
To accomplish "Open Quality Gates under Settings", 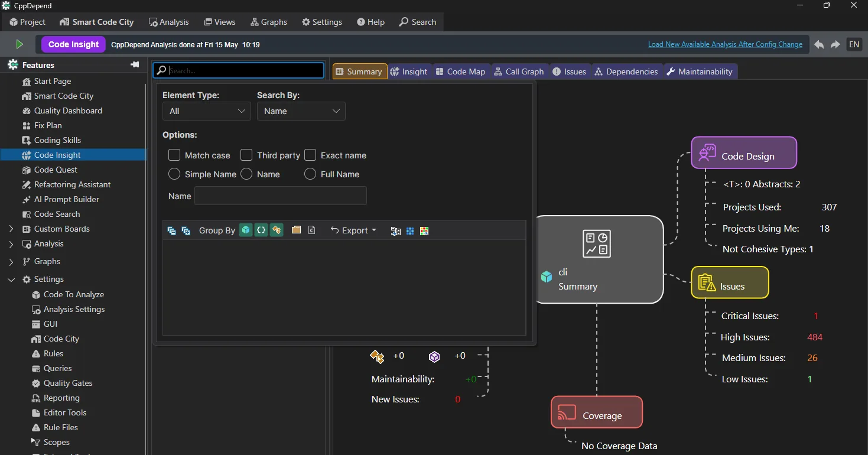I will 68,383.
